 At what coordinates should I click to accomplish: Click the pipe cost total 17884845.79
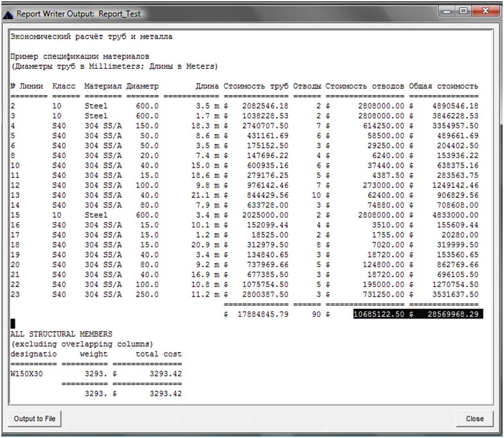click(x=262, y=314)
